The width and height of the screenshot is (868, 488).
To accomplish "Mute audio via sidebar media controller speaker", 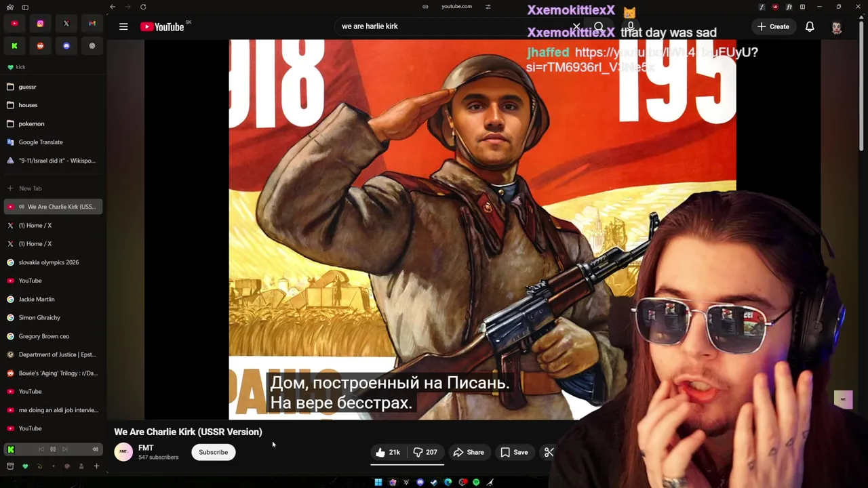I will click(x=95, y=449).
